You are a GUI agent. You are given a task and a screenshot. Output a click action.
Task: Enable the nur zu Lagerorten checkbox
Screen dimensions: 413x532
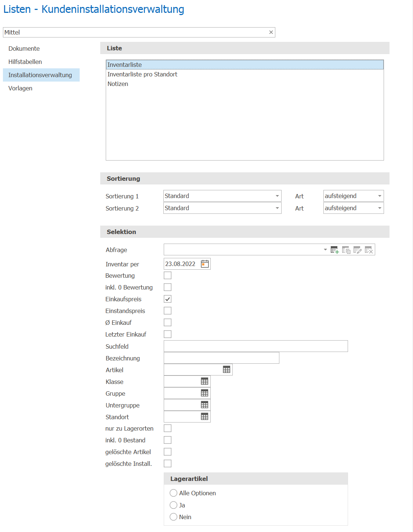click(167, 428)
